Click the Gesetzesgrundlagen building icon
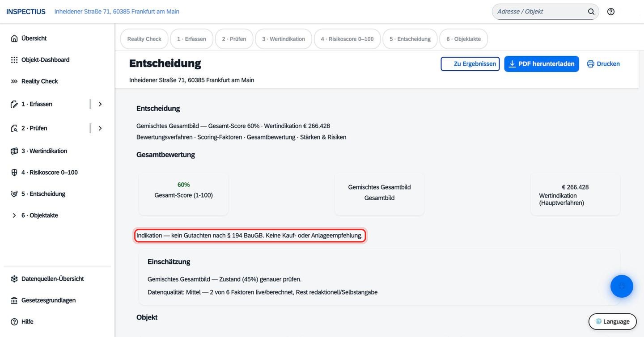The width and height of the screenshot is (644, 337). (x=14, y=300)
